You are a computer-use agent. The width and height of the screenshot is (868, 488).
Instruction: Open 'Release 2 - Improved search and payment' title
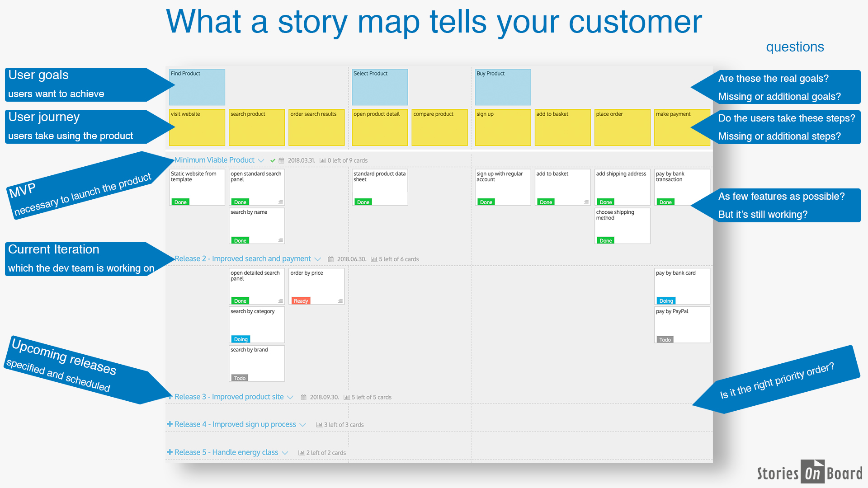pos(243,259)
